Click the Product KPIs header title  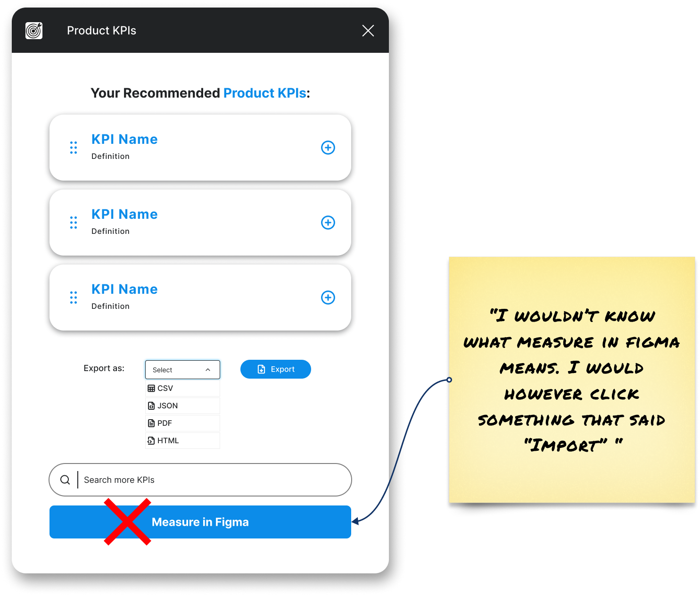click(x=101, y=31)
